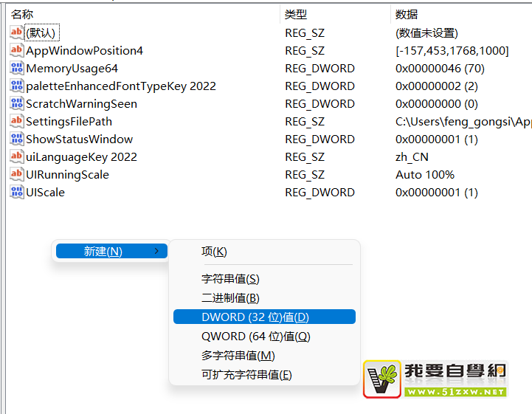Image resolution: width=532 pixels, height=414 pixels.
Task: Select the UIScale DWORD icon
Action: [17, 192]
